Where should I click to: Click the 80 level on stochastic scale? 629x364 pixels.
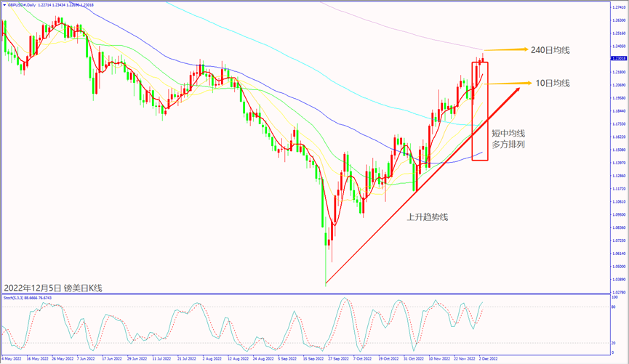point(614,307)
